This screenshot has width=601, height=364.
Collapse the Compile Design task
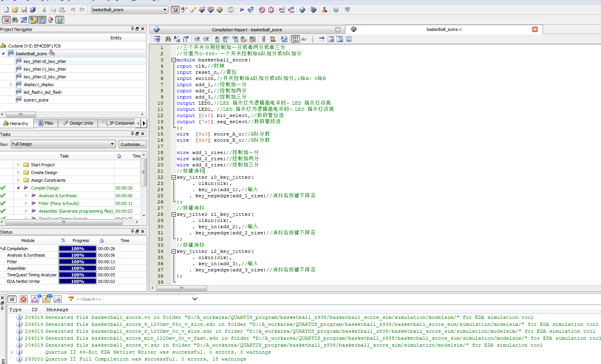pyautogui.click(x=18, y=188)
